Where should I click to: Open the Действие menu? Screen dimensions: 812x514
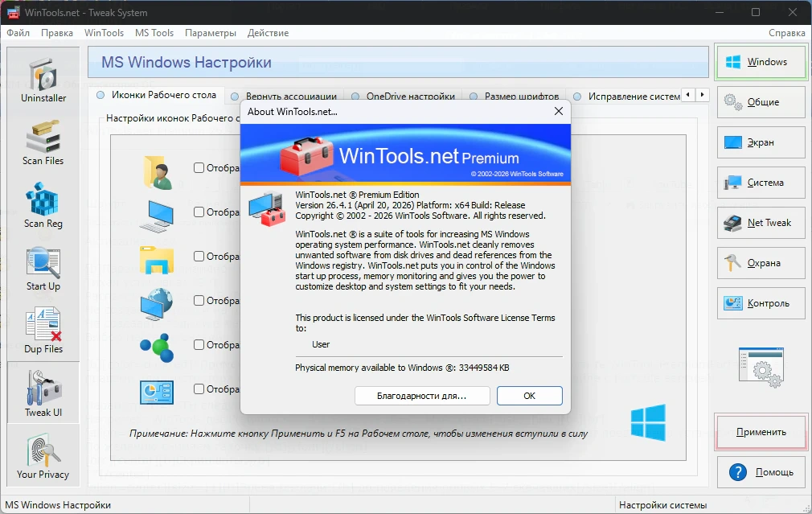pyautogui.click(x=268, y=33)
